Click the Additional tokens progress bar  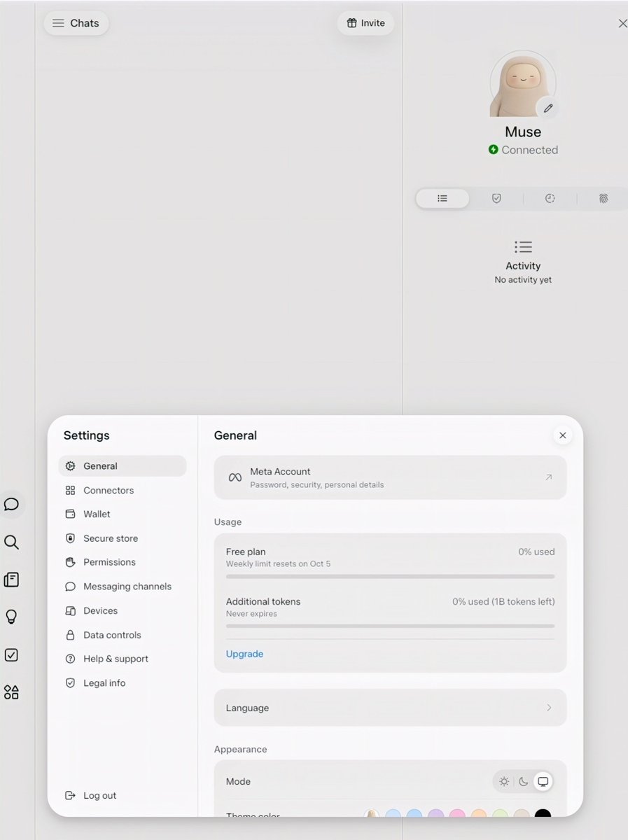(x=390, y=626)
